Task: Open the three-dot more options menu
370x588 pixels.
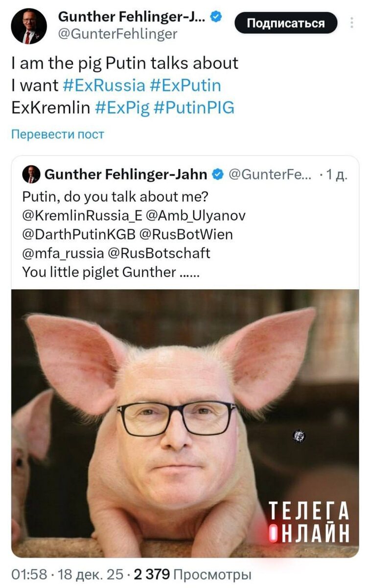Action: 352,23
